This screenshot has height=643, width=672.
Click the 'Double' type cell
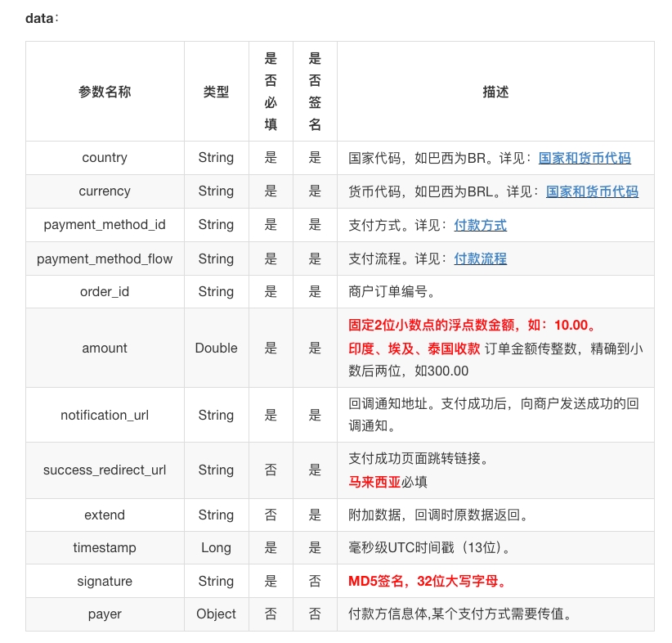pos(216,348)
